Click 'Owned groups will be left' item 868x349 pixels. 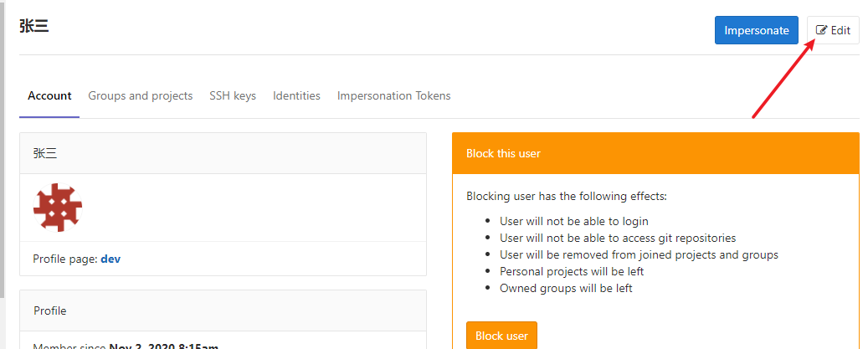point(566,288)
